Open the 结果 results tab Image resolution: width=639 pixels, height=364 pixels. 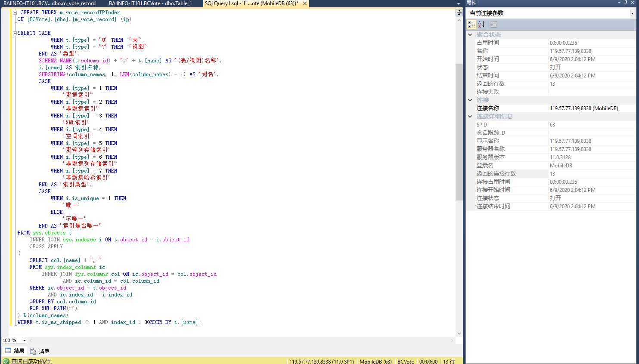click(15, 351)
